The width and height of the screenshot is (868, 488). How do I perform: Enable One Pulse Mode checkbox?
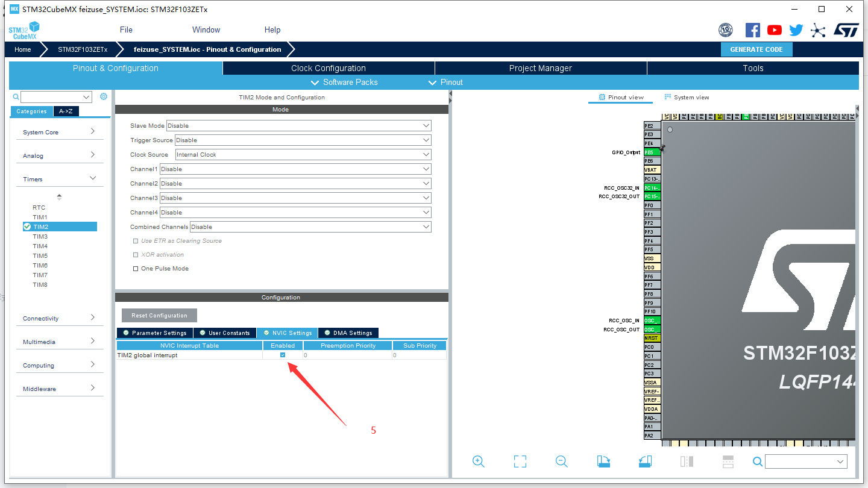pos(136,269)
